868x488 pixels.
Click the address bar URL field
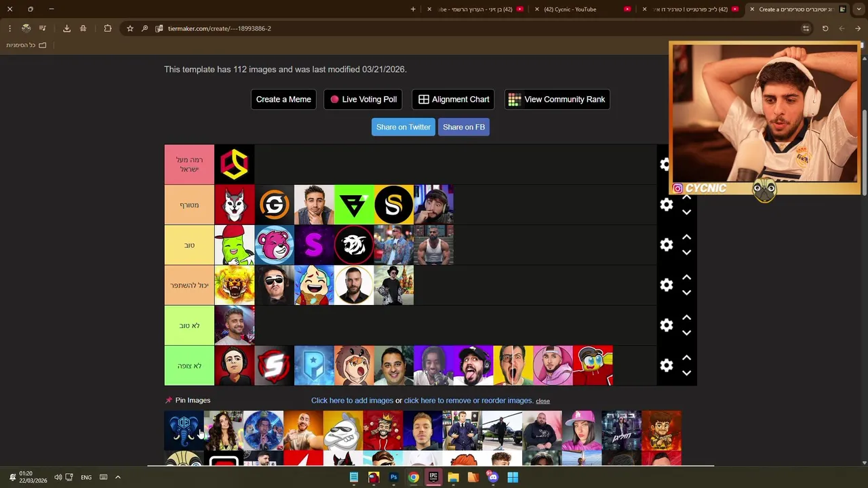click(468, 28)
